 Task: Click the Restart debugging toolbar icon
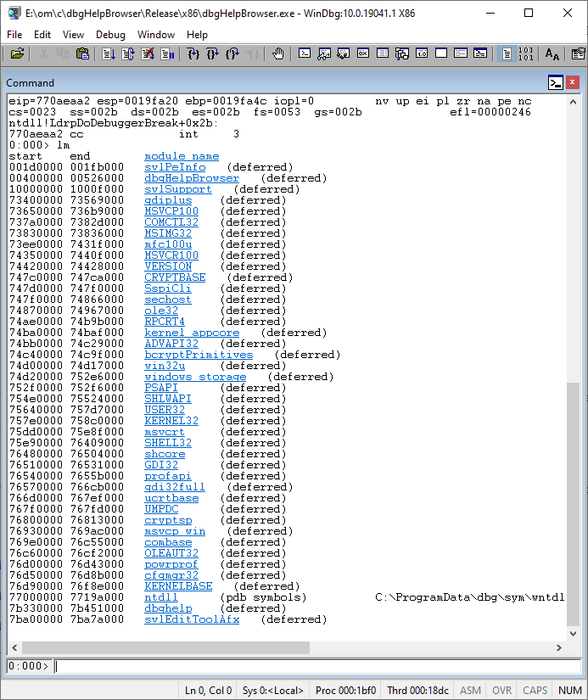point(128,54)
